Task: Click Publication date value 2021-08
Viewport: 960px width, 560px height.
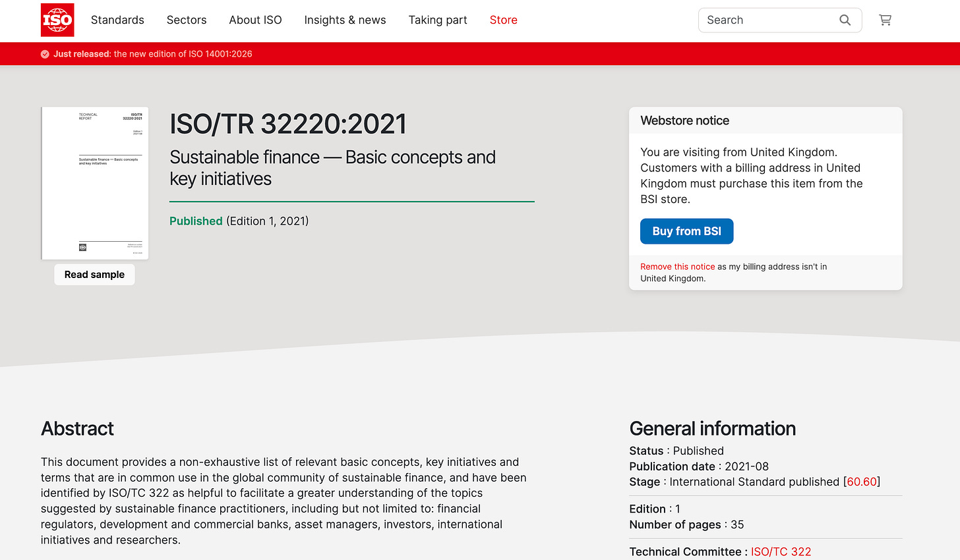Action: point(746,466)
